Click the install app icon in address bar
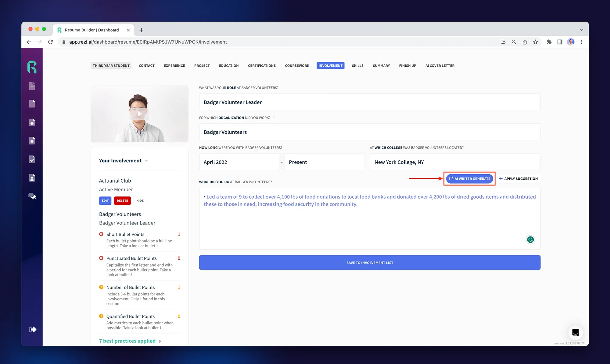 [503, 42]
